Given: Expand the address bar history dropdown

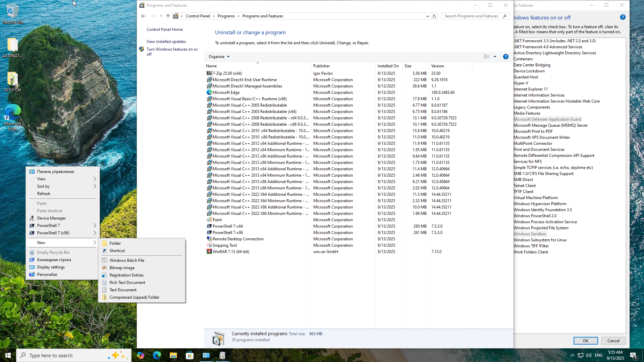Looking at the screenshot, I should click(427, 16).
